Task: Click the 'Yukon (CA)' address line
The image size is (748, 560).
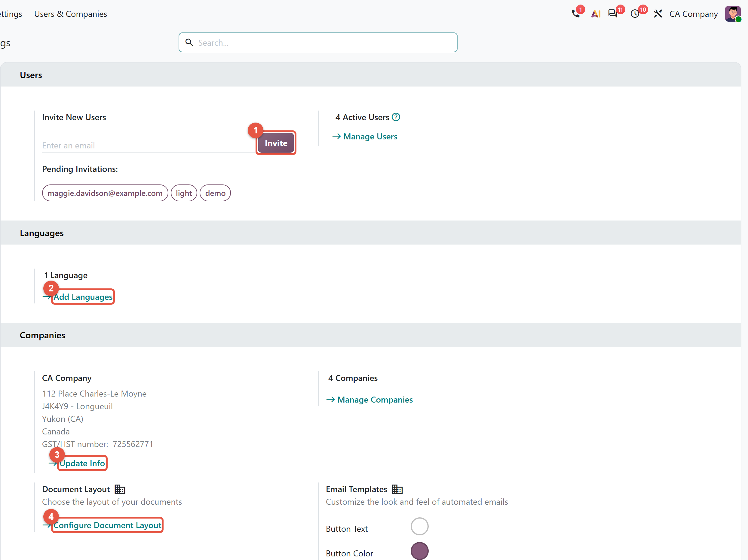Action: 63,419
